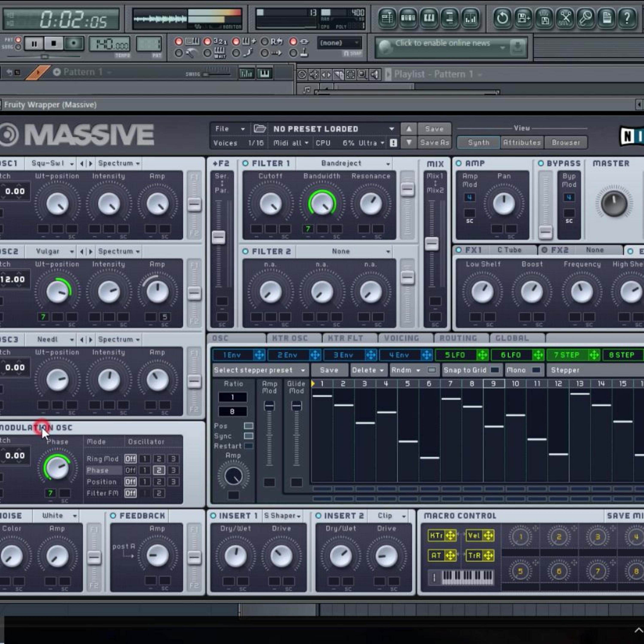Click the record button in transport
Viewport: 644px width, 644px height.
tap(73, 43)
